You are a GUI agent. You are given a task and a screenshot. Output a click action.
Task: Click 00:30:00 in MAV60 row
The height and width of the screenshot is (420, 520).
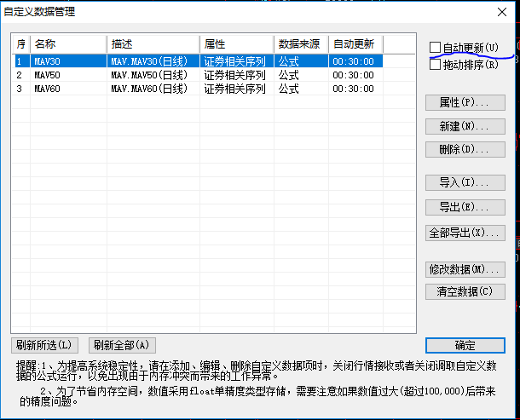tap(353, 89)
